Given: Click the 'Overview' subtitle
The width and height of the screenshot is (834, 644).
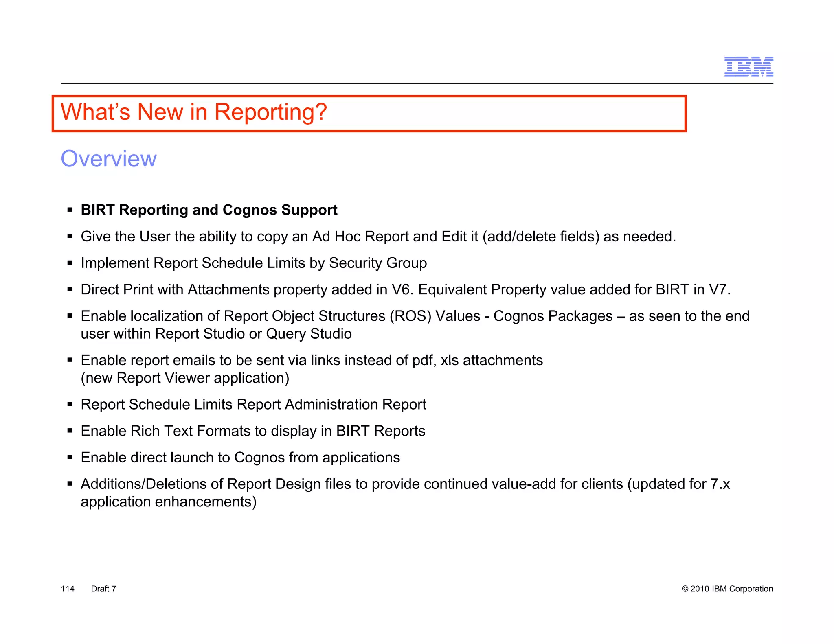Looking at the screenshot, I should tap(108, 158).
